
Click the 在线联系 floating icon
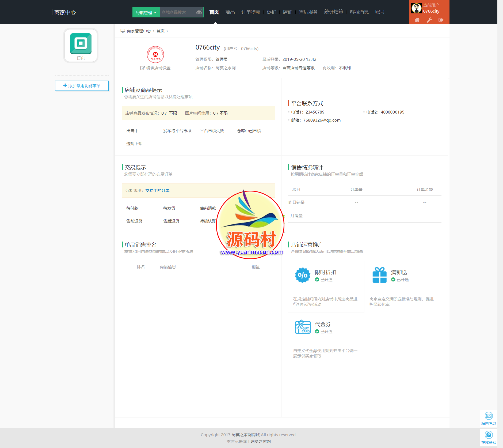pyautogui.click(x=489, y=435)
